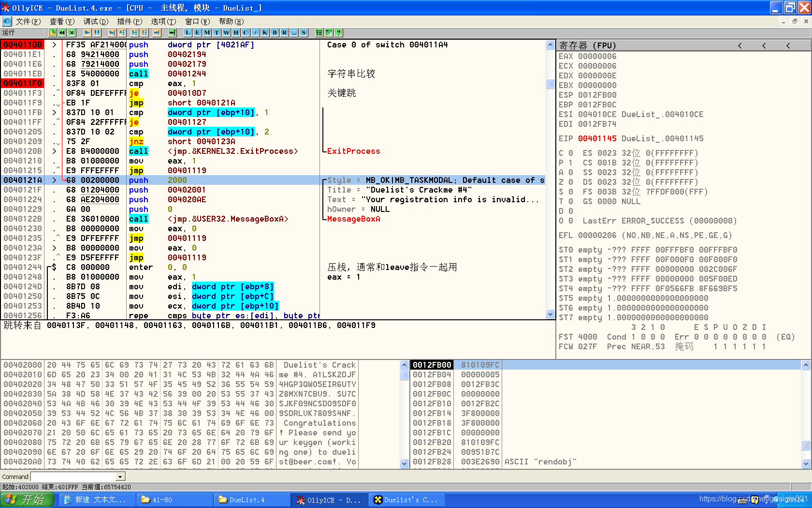Screen dimensions: 812x508
Task: Expand the Command combo box dropdown arrow
Action: tap(120, 477)
